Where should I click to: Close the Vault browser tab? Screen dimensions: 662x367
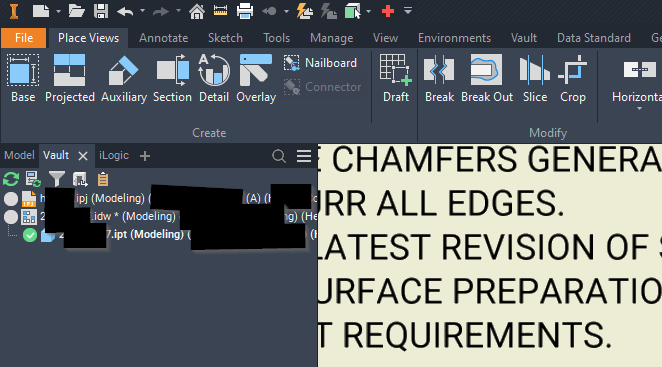pos(83,156)
